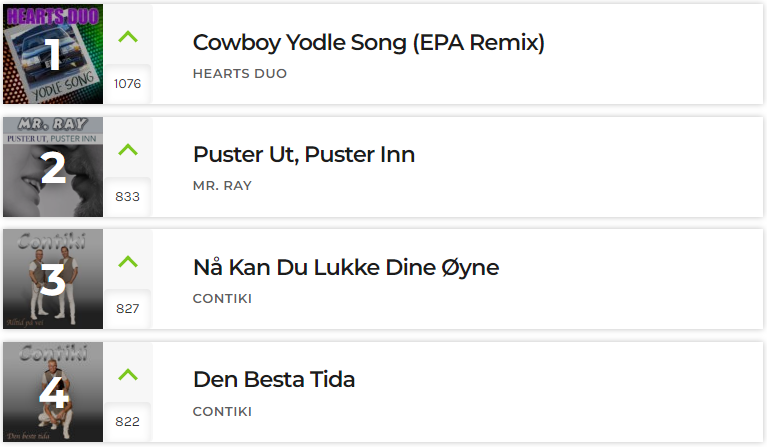The height and width of the screenshot is (447, 767).
Task: Open Nå Kan Du Lukke Dine Øyne title
Action: tap(346, 267)
